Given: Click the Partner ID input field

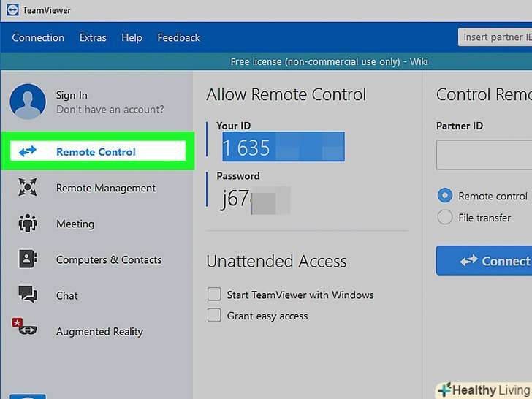Looking at the screenshot, I should tap(484, 155).
